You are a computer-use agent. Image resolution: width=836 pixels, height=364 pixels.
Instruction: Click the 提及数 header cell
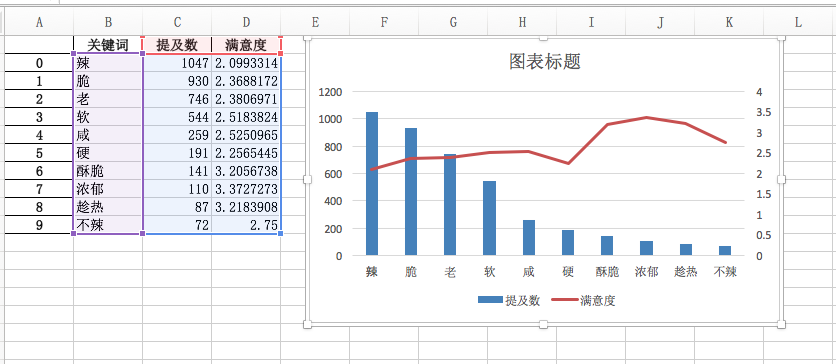[x=177, y=45]
